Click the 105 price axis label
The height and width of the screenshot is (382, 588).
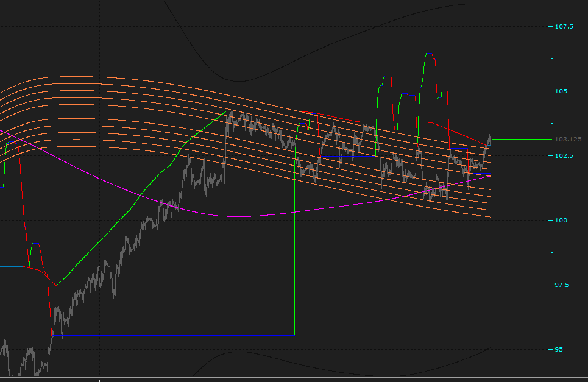(x=561, y=91)
